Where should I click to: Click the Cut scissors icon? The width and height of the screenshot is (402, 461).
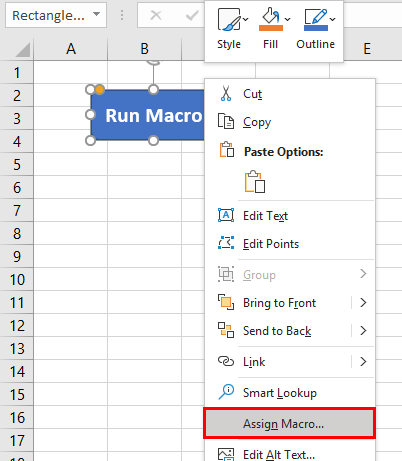pyautogui.click(x=226, y=94)
